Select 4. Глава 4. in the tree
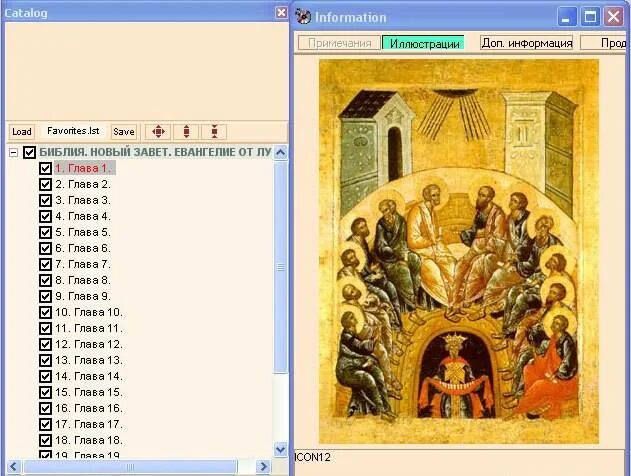This screenshot has height=476, width=631. point(83,216)
